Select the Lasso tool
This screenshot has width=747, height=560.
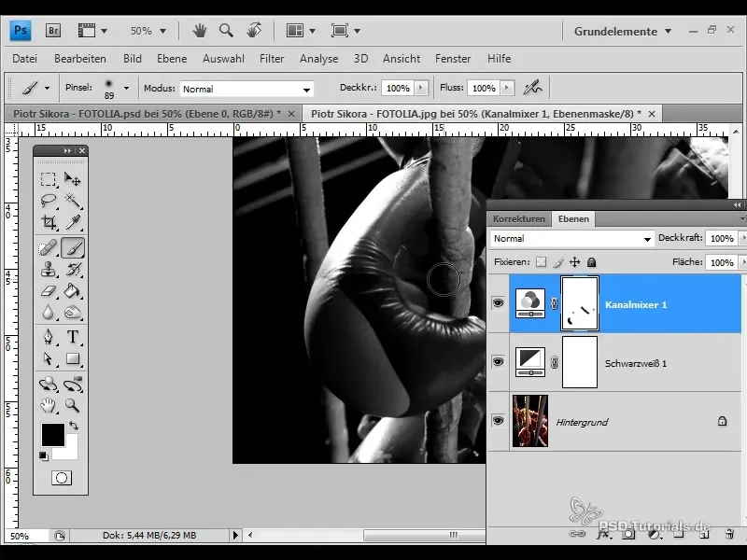[48, 201]
